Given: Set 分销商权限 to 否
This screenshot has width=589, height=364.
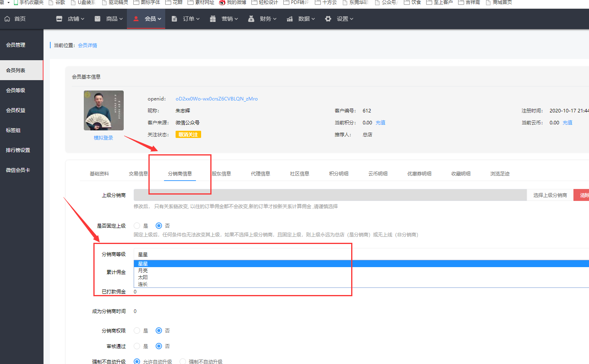Looking at the screenshot, I should pos(159,331).
